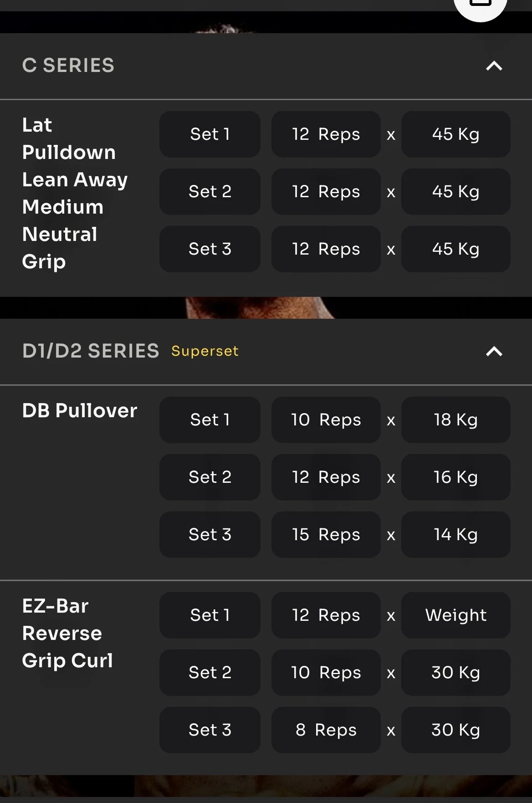Tap the yellow Superset label
The image size is (532, 803).
click(x=205, y=351)
